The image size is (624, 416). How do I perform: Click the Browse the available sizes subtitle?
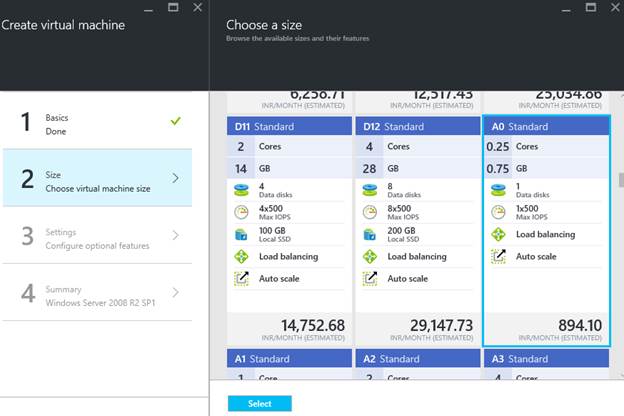[x=298, y=39]
